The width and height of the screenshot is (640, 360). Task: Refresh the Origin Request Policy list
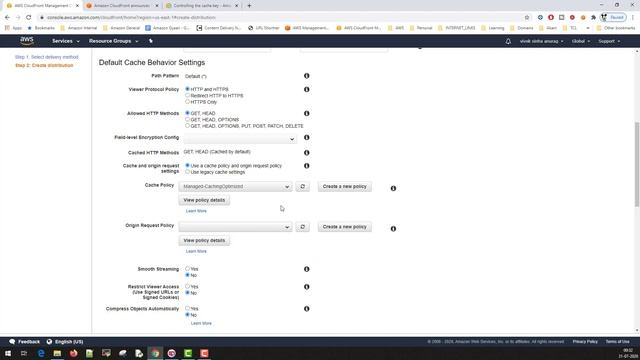(x=302, y=227)
